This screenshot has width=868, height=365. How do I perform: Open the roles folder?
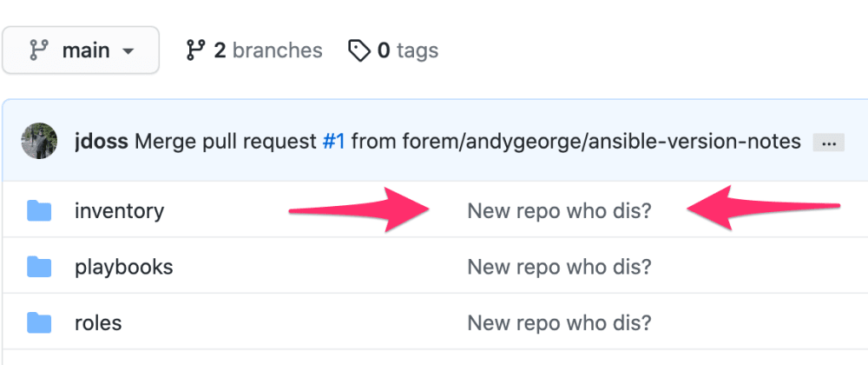[x=98, y=323]
